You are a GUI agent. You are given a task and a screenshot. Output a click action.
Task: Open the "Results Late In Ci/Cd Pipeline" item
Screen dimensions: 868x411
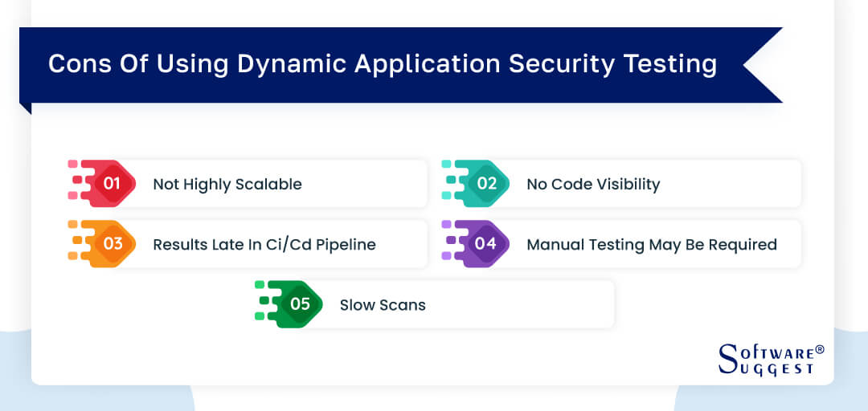(264, 244)
